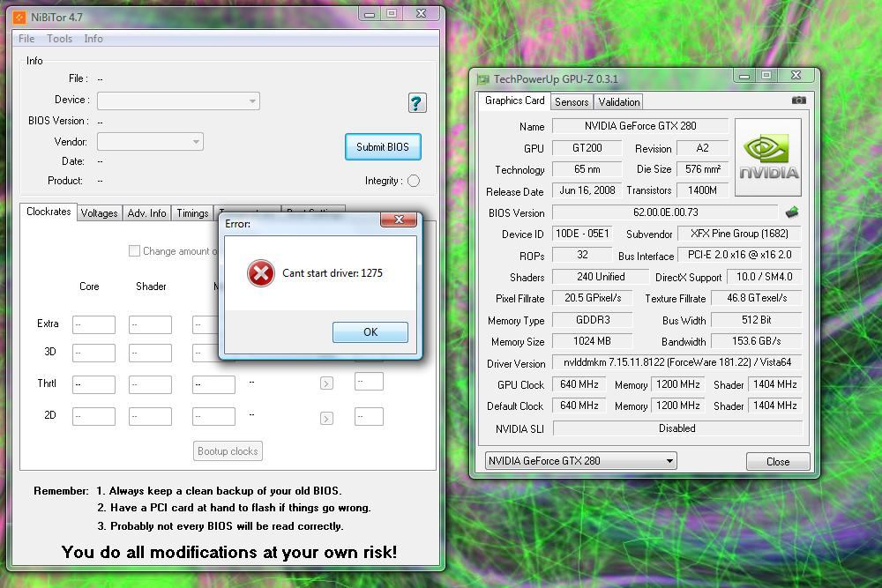This screenshot has height=588, width=882.
Task: Click the GPU-Z camera screenshot icon
Action: 799,100
